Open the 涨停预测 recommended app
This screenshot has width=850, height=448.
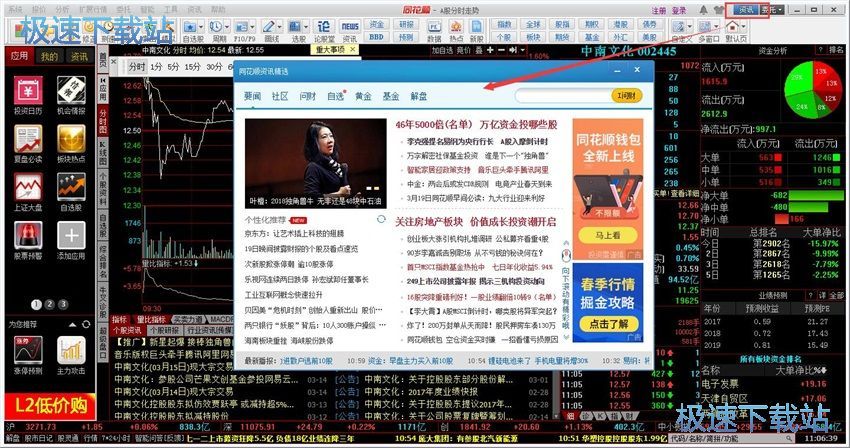click(28, 350)
